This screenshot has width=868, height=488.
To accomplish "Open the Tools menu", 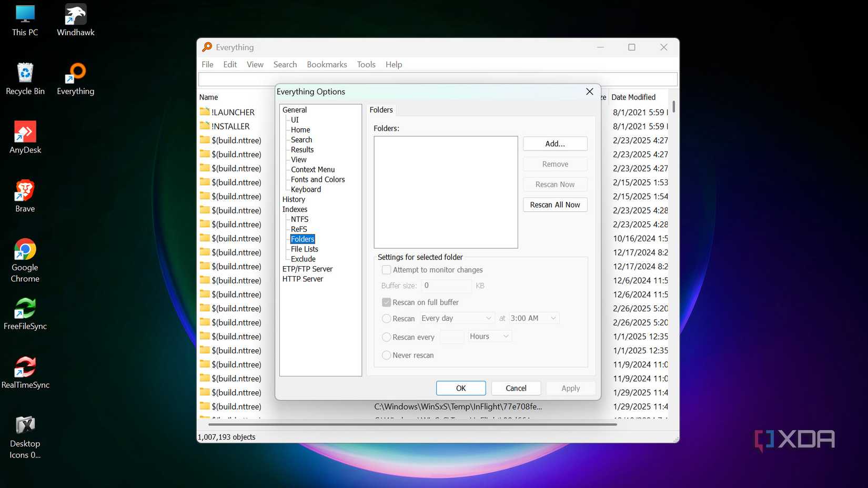I will (366, 64).
